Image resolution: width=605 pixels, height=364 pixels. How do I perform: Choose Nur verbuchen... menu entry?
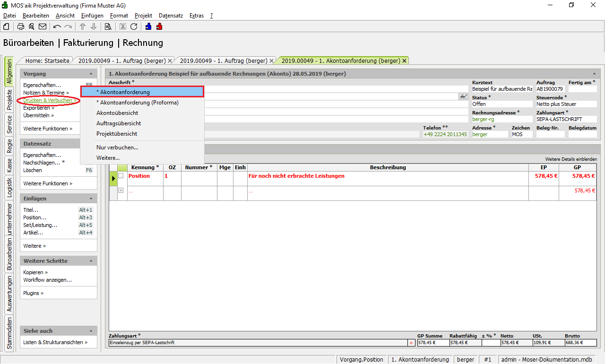coord(117,147)
